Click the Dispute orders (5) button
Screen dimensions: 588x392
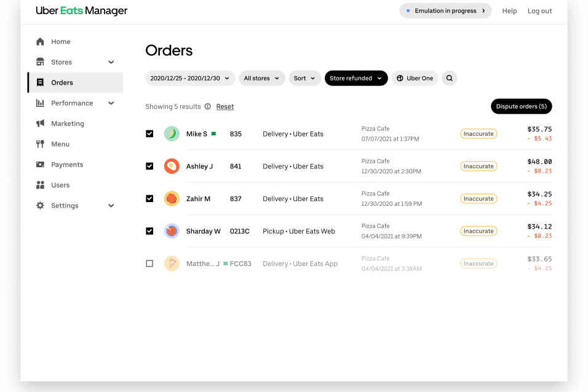[x=521, y=106]
